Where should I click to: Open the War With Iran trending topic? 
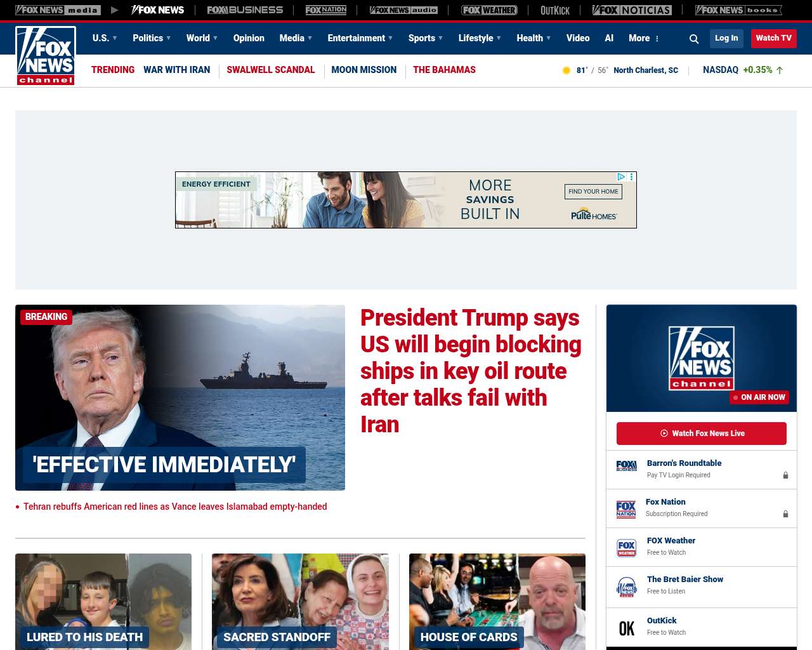click(176, 70)
